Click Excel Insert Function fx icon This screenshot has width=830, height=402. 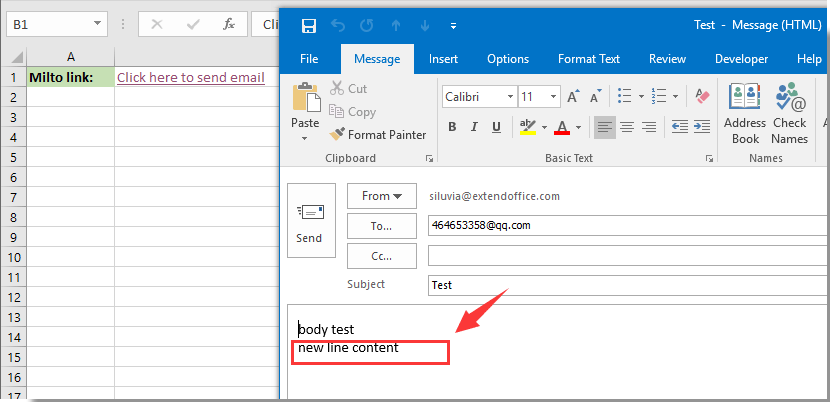pyautogui.click(x=229, y=24)
